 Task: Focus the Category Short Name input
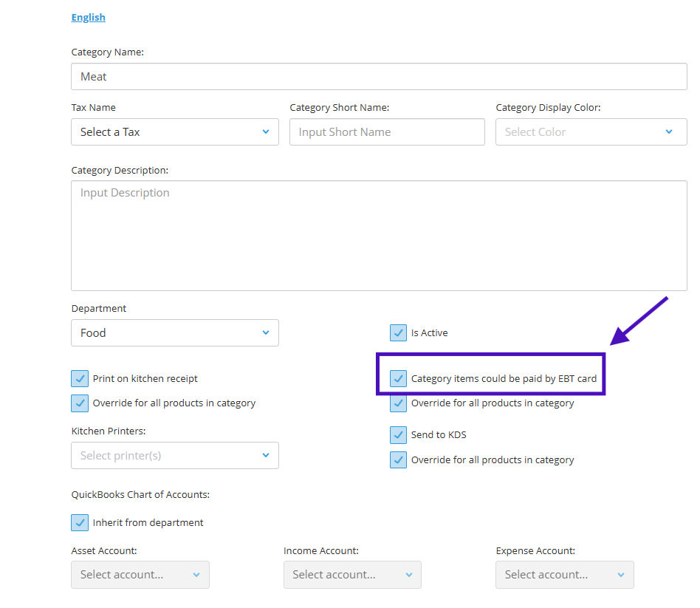pyautogui.click(x=387, y=132)
